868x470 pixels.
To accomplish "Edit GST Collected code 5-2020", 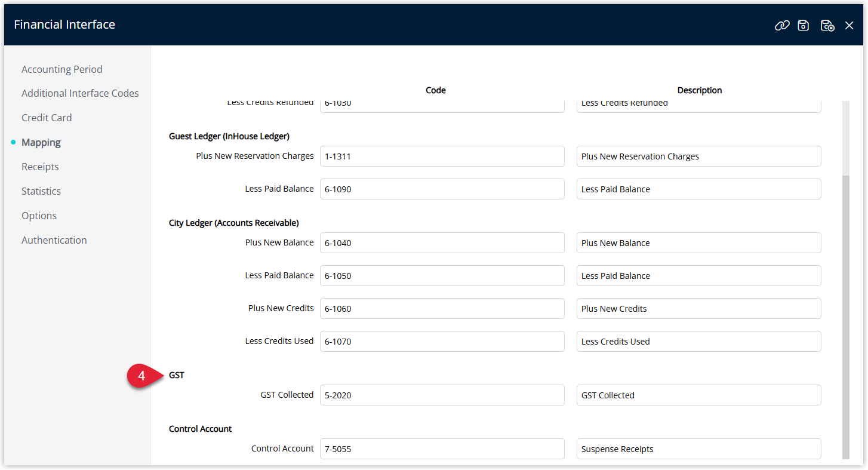I will coord(442,395).
